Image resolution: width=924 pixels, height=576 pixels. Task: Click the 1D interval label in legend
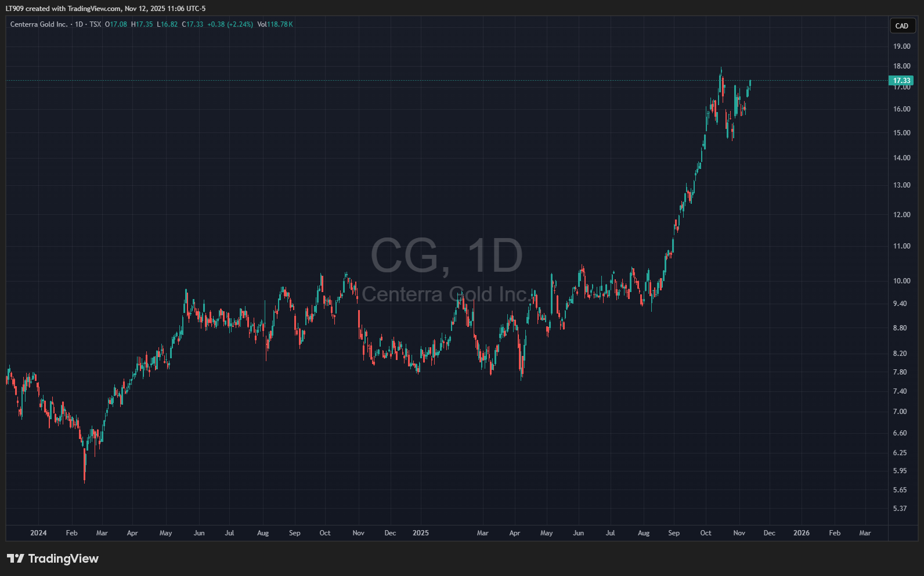pos(79,24)
